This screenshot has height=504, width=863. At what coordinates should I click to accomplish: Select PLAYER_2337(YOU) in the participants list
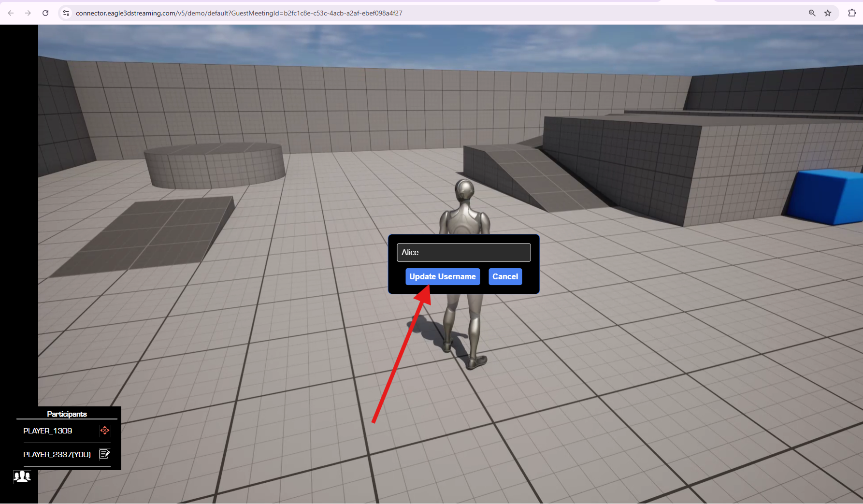click(x=57, y=455)
